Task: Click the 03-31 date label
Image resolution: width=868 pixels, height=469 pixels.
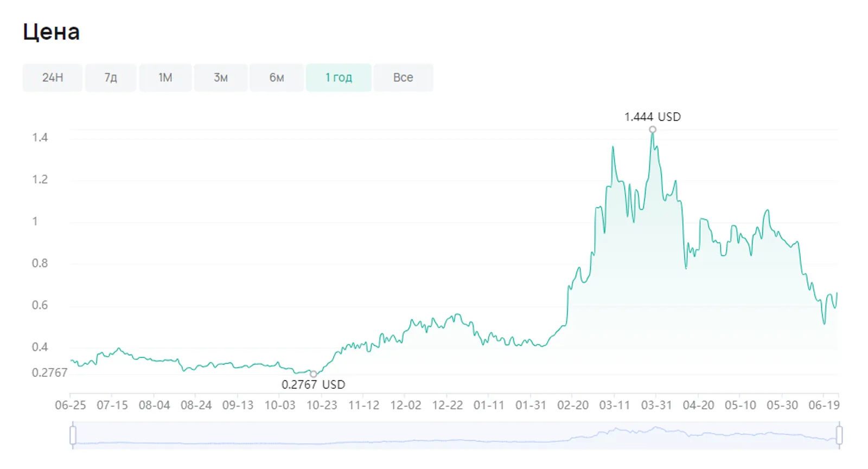Action: click(x=656, y=405)
